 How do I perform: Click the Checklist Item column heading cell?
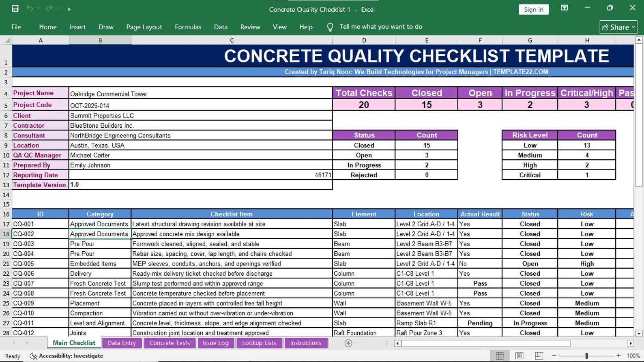click(x=232, y=214)
